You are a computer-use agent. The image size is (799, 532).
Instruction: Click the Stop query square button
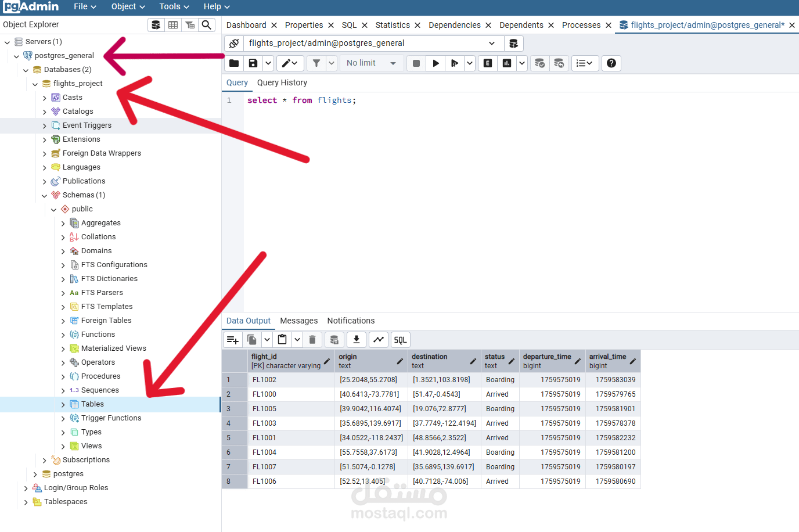tap(416, 63)
